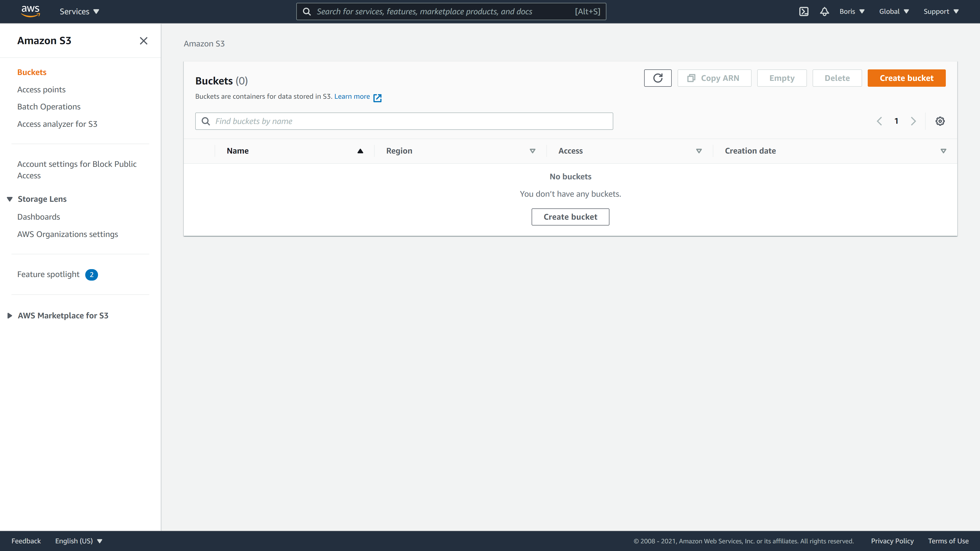Viewport: 980px width, 551px height.
Task: Click the Empty button
Action: [x=782, y=78]
